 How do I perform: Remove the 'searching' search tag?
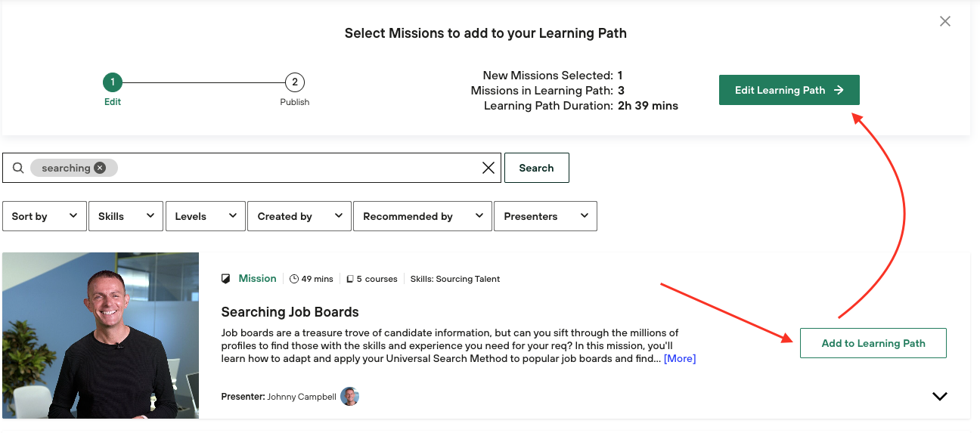(x=100, y=168)
